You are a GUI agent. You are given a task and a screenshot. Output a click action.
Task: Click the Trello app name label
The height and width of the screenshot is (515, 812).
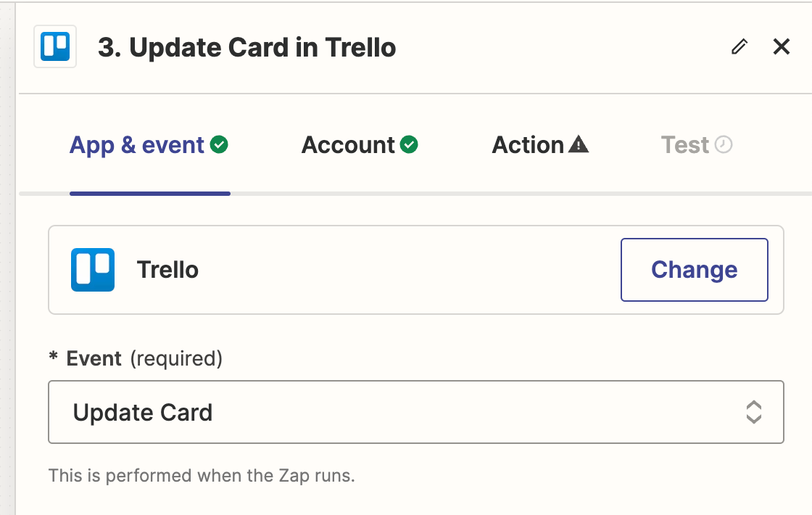point(166,269)
